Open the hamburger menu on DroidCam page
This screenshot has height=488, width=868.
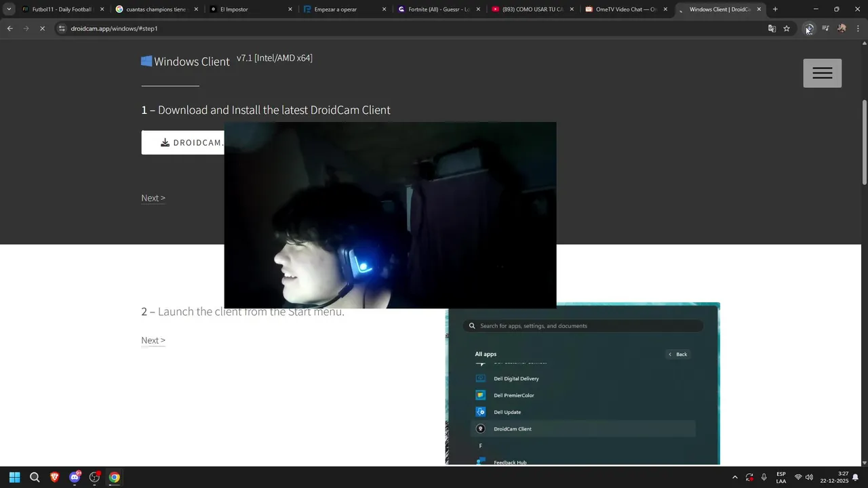click(822, 73)
